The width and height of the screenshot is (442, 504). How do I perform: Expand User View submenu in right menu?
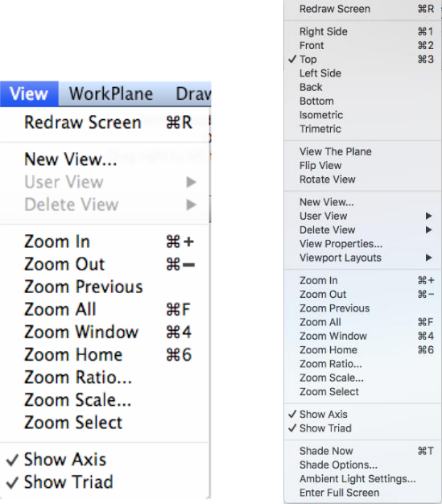coord(362,216)
